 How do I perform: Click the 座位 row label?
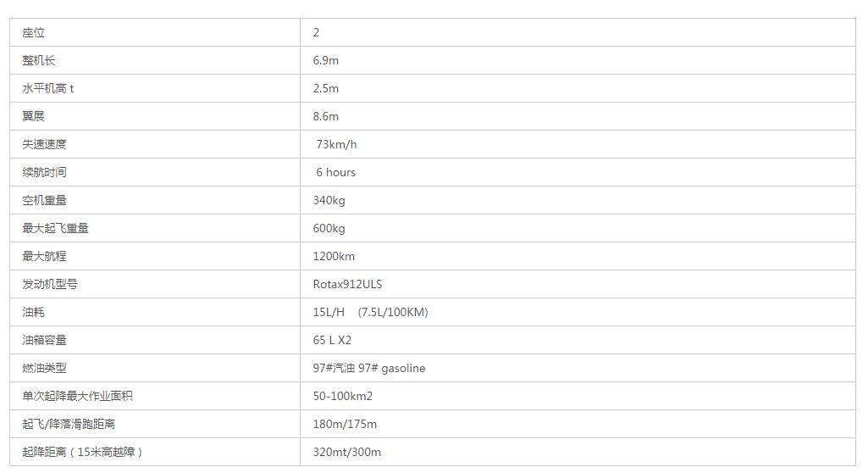[33, 33]
